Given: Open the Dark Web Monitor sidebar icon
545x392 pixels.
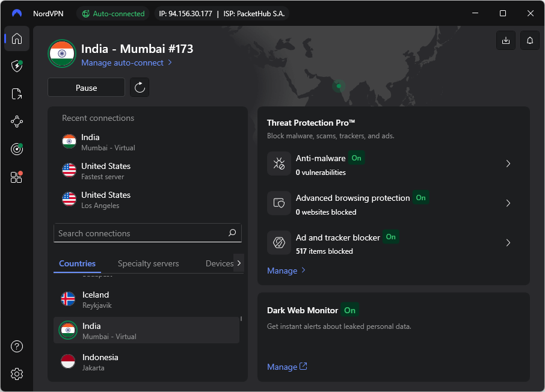Looking at the screenshot, I should pos(16,149).
